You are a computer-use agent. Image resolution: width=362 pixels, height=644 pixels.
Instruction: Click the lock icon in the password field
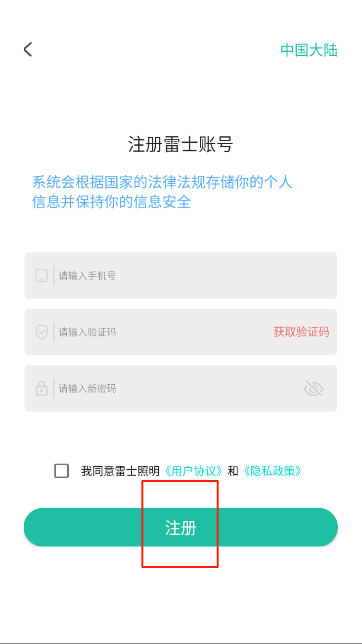click(x=42, y=388)
